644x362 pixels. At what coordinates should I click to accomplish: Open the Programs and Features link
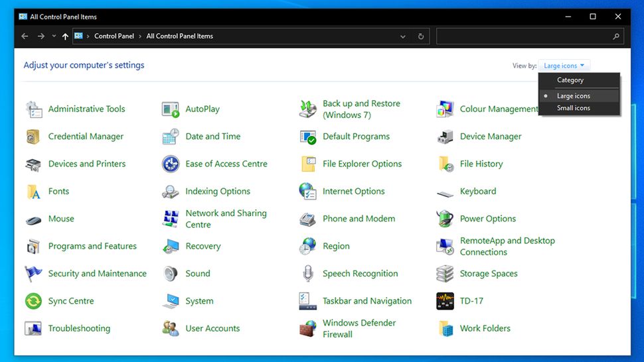(x=92, y=246)
